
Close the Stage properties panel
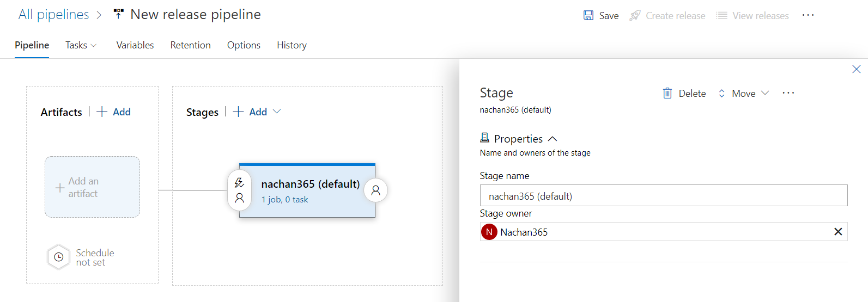click(856, 69)
